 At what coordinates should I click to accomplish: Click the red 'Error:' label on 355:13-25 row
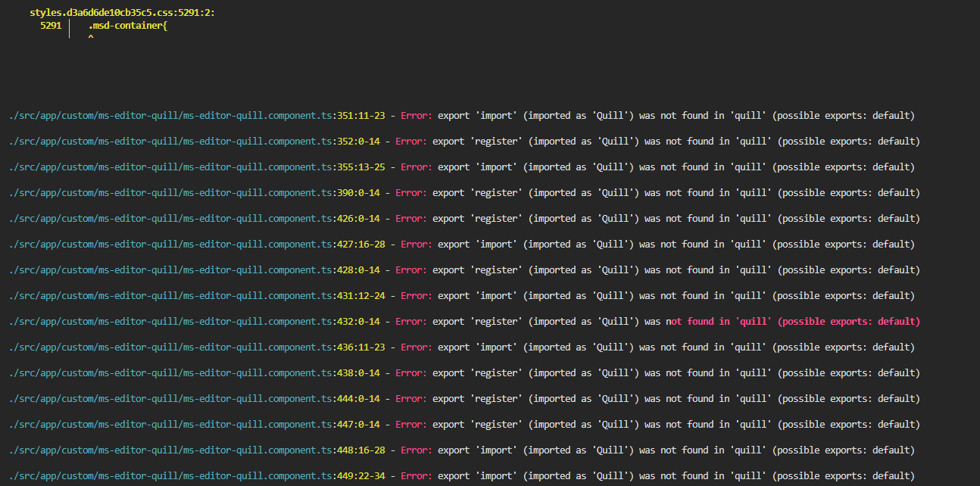(417, 167)
